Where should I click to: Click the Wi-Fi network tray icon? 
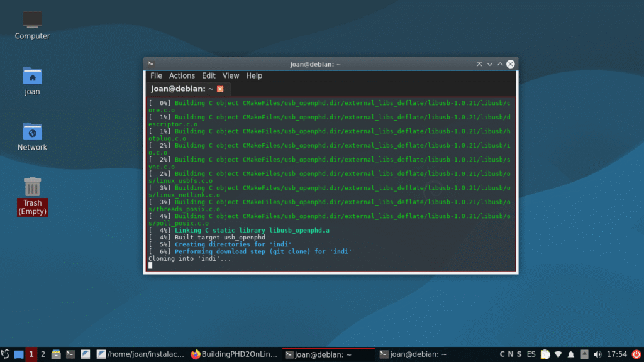click(558, 354)
